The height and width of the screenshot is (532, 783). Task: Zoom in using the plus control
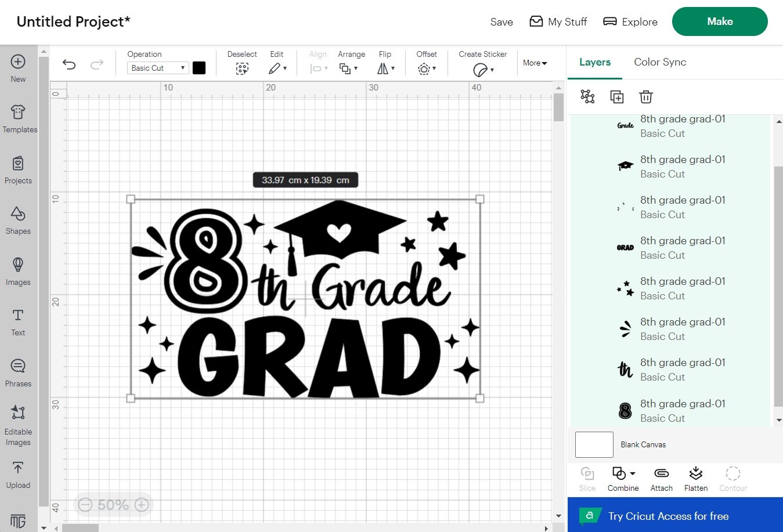pyautogui.click(x=141, y=504)
